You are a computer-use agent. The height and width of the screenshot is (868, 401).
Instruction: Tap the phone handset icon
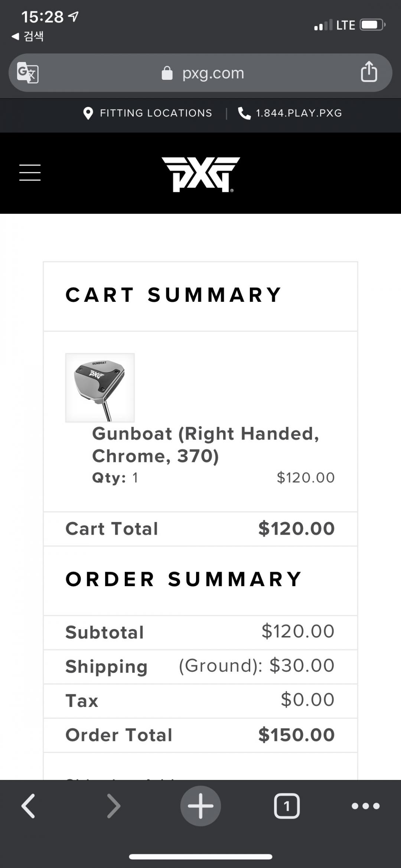pyautogui.click(x=244, y=114)
